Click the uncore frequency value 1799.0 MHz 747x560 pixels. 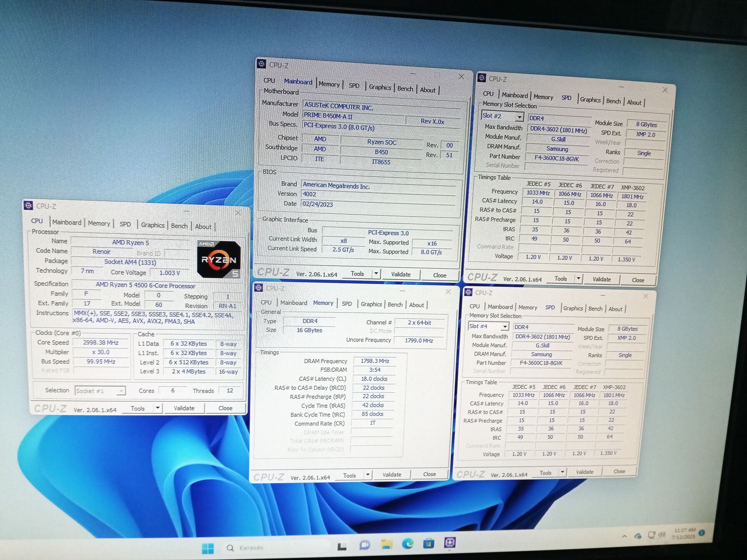[x=419, y=341]
